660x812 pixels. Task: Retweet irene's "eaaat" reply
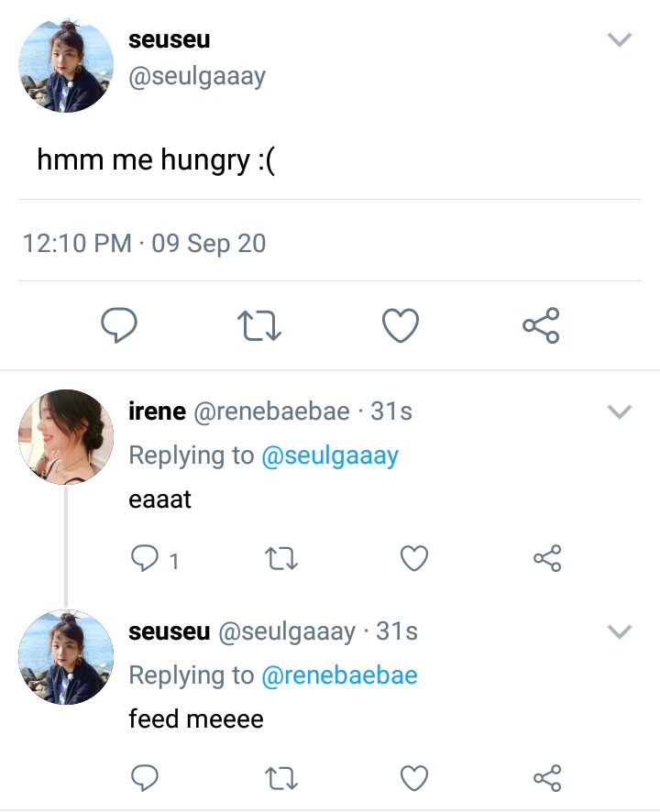pos(280,559)
